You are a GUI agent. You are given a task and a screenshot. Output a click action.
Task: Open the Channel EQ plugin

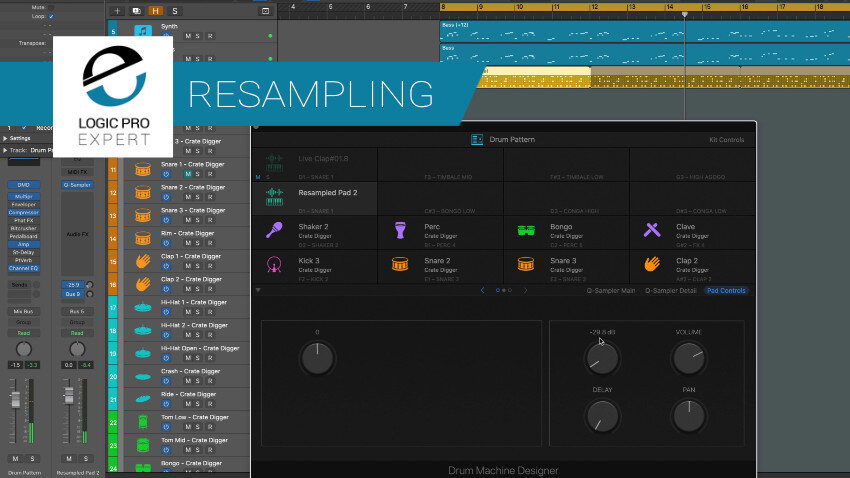click(23, 268)
